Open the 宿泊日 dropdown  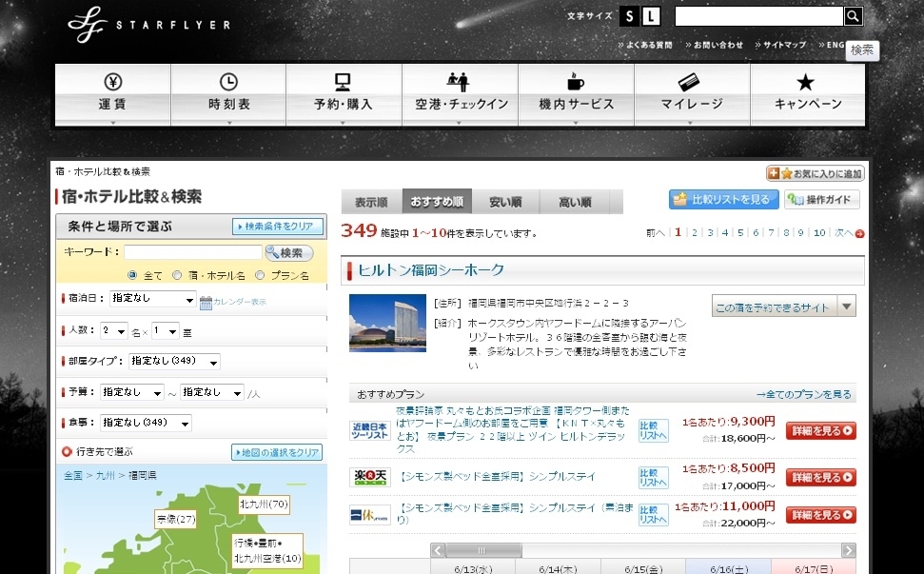pyautogui.click(x=152, y=299)
